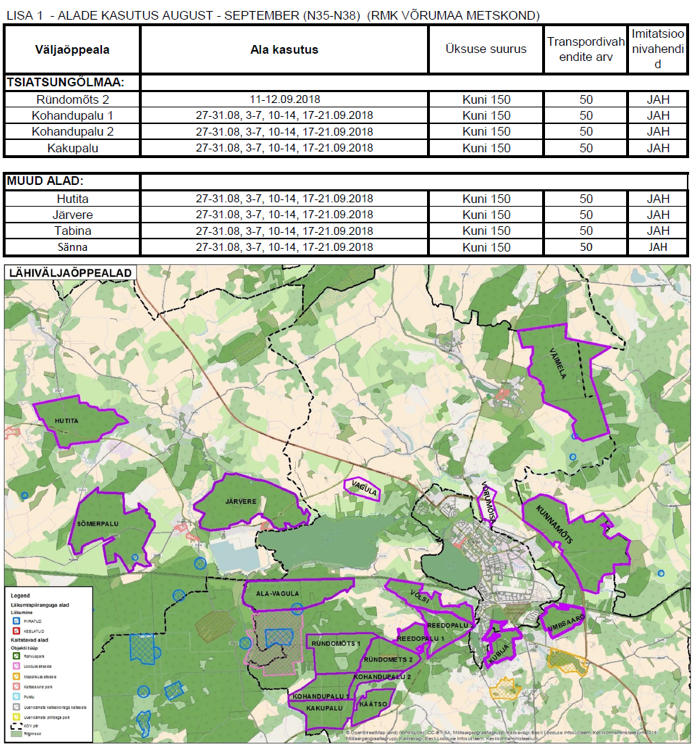Click the 'Kuni 150' cell in Tabina row
The image size is (692, 746).
(x=486, y=231)
